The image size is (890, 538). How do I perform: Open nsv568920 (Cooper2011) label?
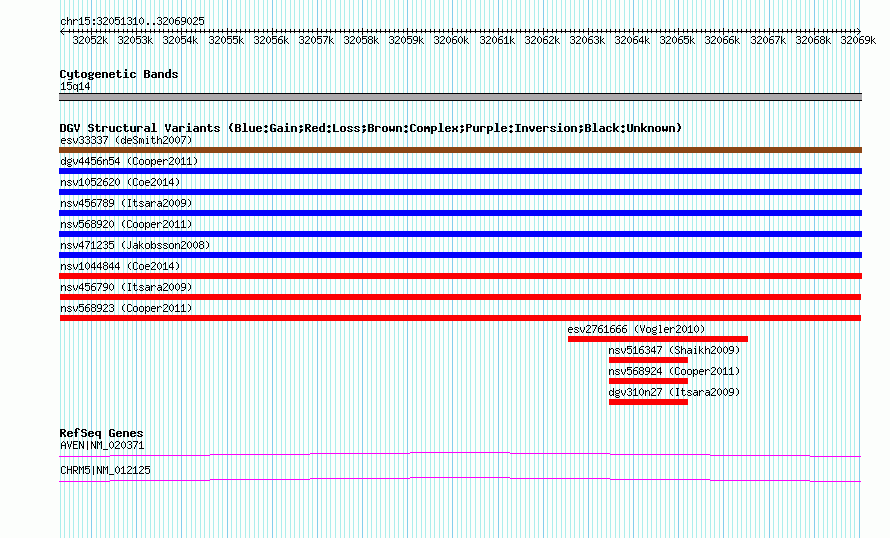126,224
